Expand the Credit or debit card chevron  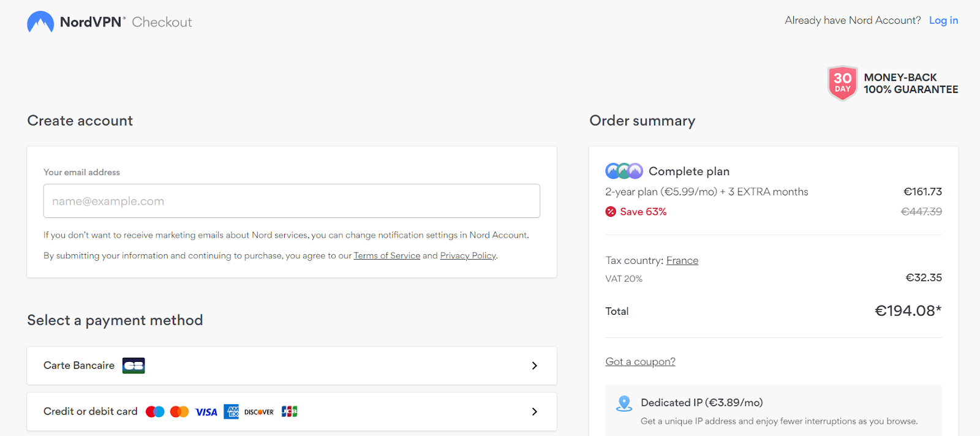click(x=534, y=412)
